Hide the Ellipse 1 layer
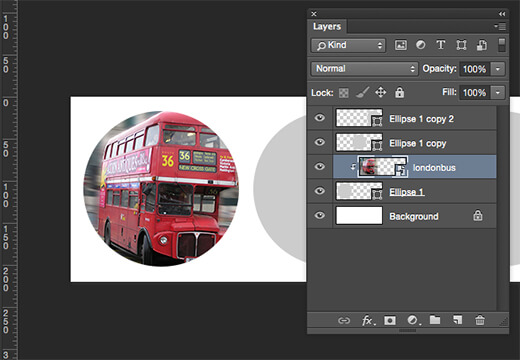This screenshot has height=360, width=520. point(320,191)
